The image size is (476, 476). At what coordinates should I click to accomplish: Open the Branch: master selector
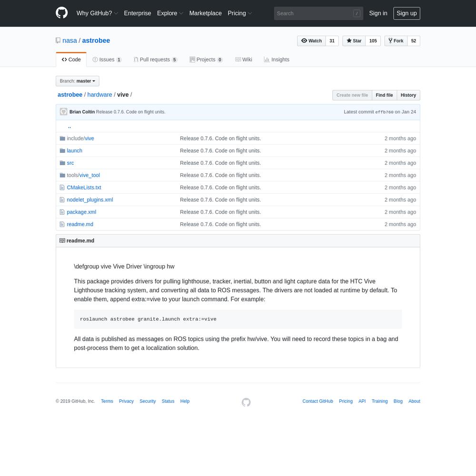(78, 81)
